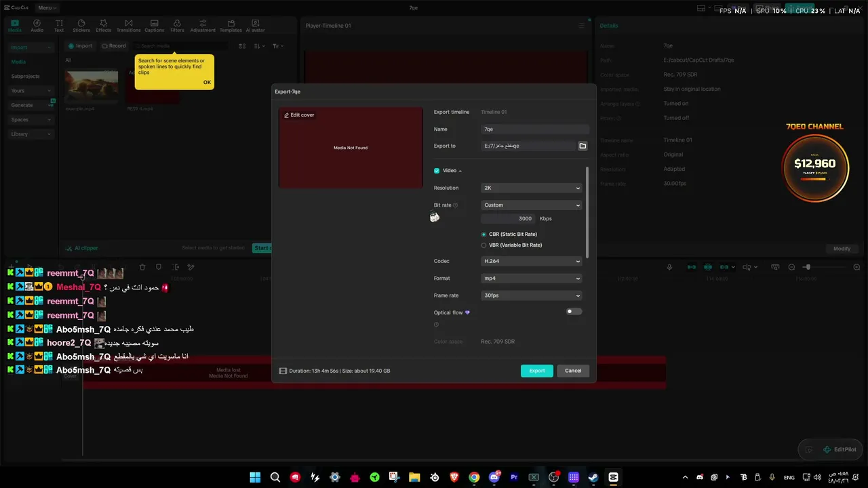The width and height of the screenshot is (868, 488).
Task: Dismiss the search tip with OK
Action: [x=207, y=83]
